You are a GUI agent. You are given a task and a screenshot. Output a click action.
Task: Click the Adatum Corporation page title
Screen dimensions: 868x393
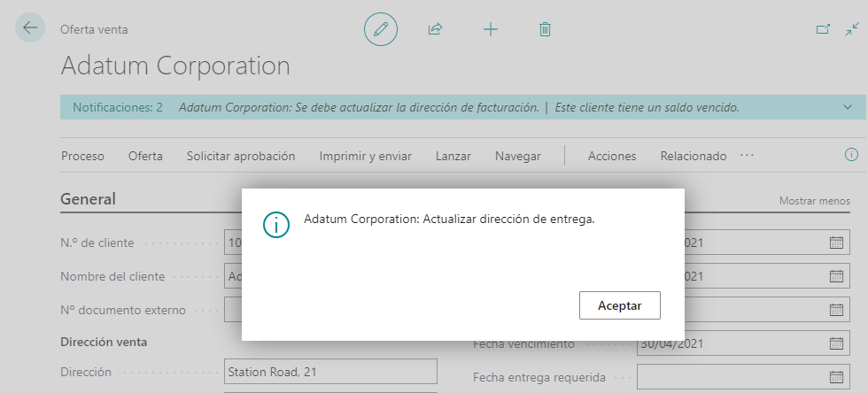[175, 65]
